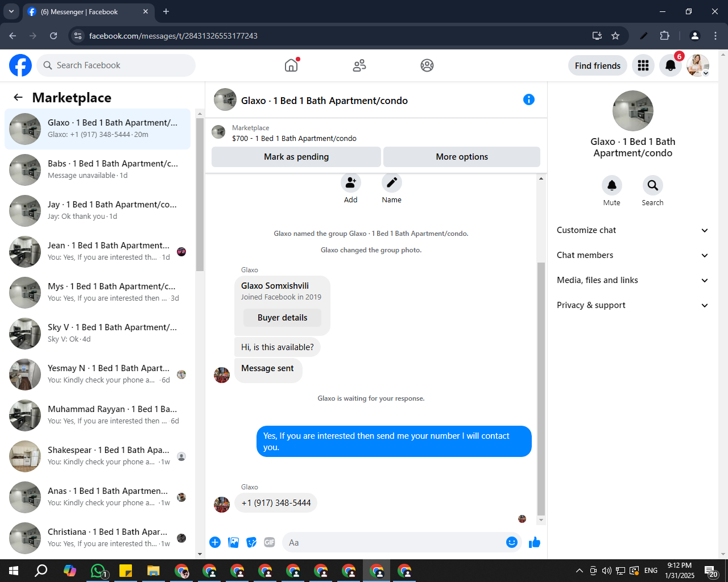Choose a GIF in the composer
Screen dimensions: 728x582
270,542
